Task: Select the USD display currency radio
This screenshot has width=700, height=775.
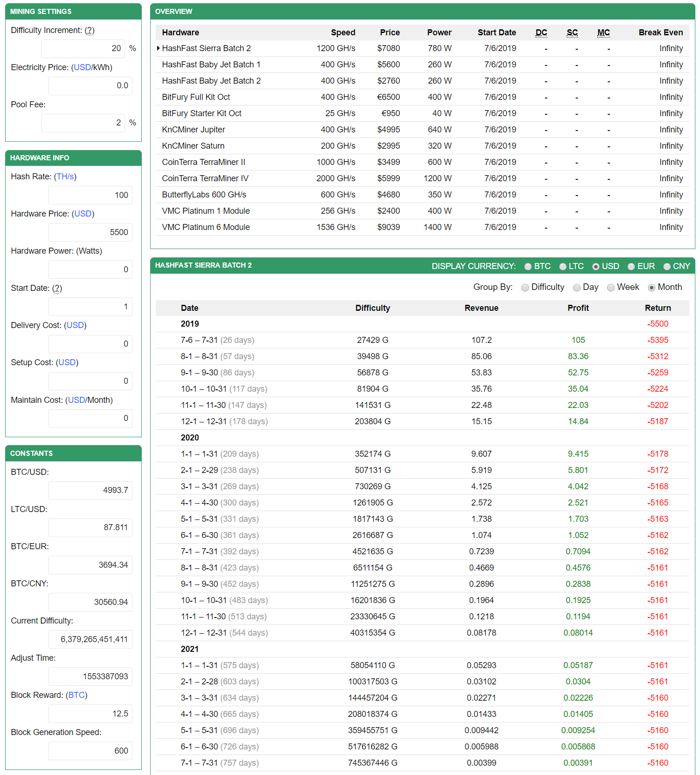Action: [596, 267]
